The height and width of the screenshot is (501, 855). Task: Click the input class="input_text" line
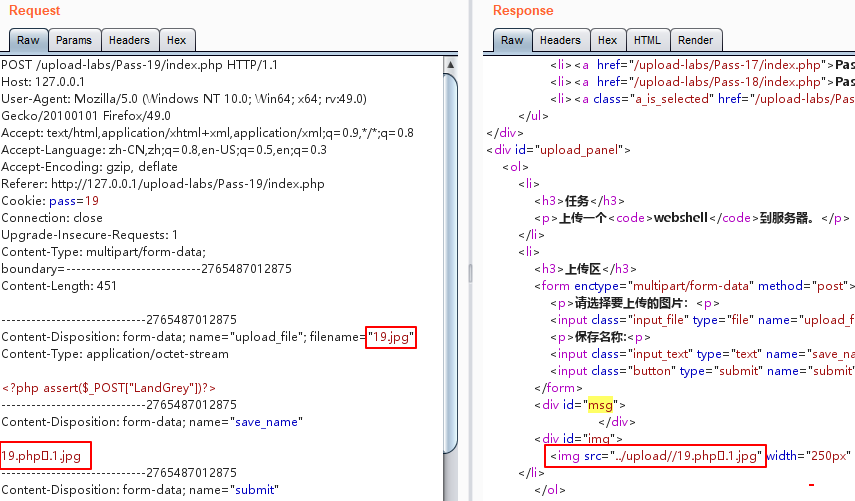point(702,354)
